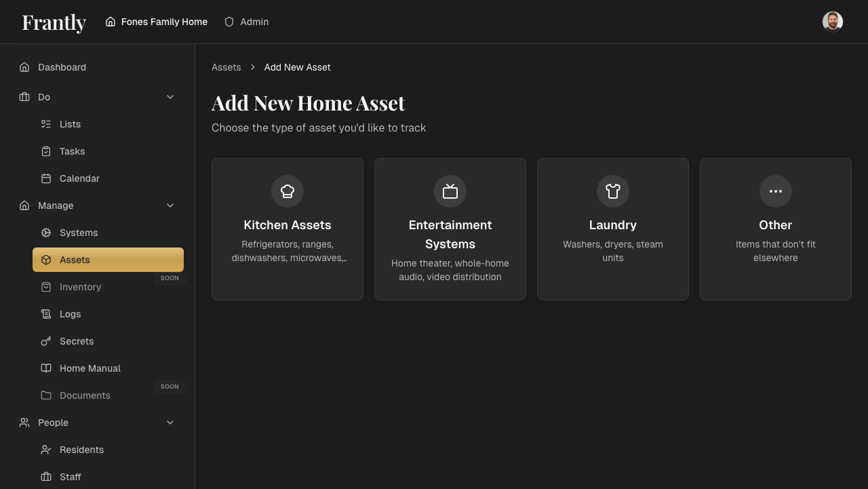
Task: Choose the Laundry asset type
Action: pos(612,229)
